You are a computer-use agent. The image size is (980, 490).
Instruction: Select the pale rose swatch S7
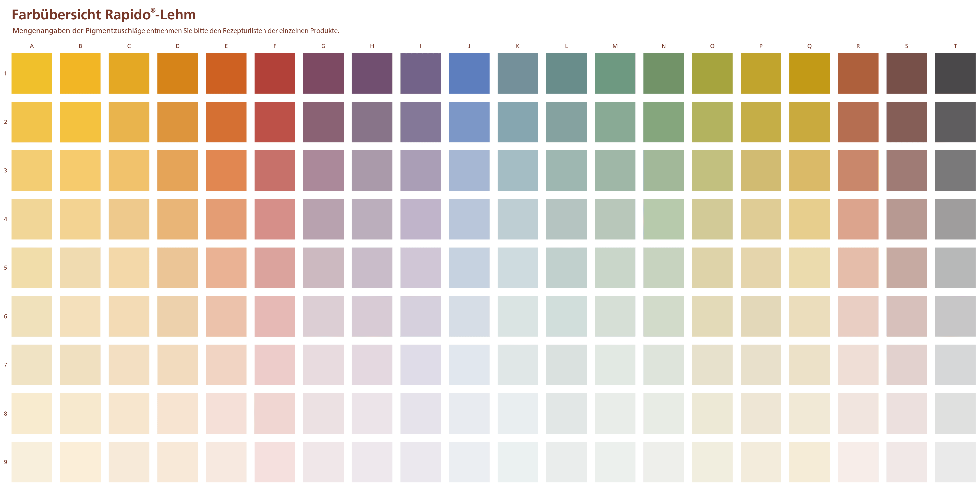click(906, 365)
